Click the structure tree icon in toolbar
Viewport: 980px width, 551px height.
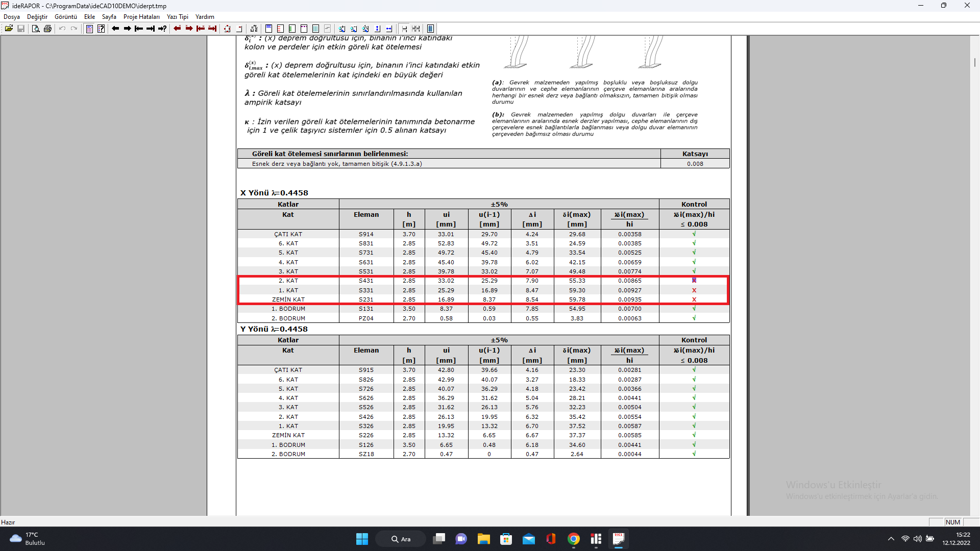pyautogui.click(x=254, y=29)
